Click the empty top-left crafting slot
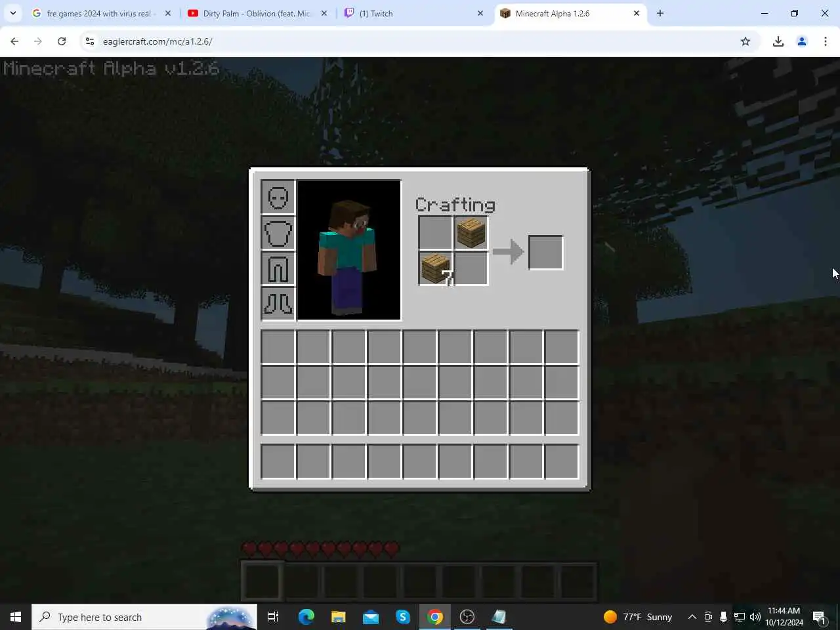 [436, 233]
